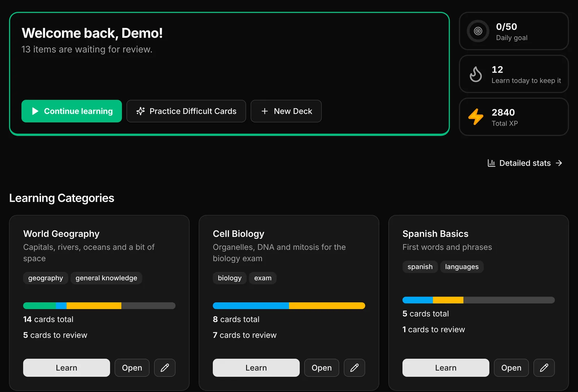This screenshot has width=578, height=392.
Task: Click the Spanish Basics title
Action: point(435,234)
